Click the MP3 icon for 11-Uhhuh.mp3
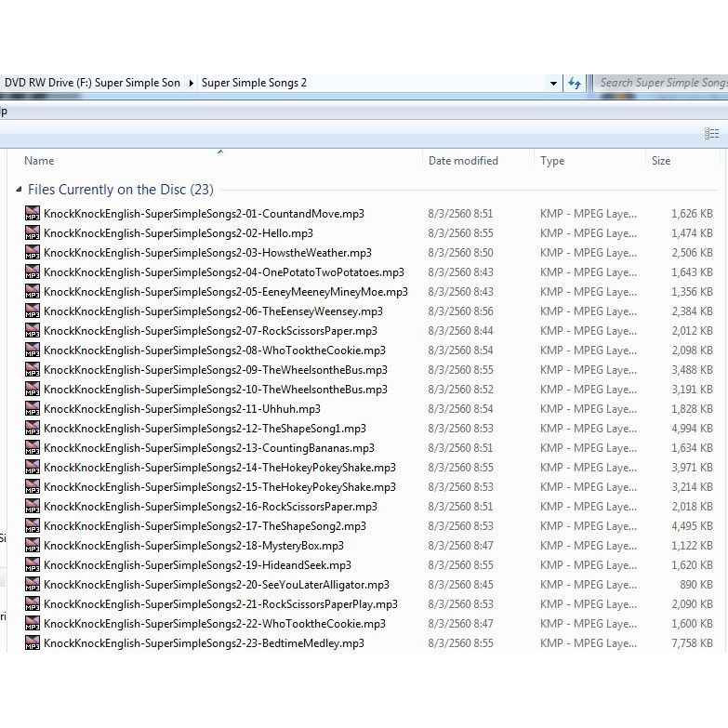 (x=33, y=409)
